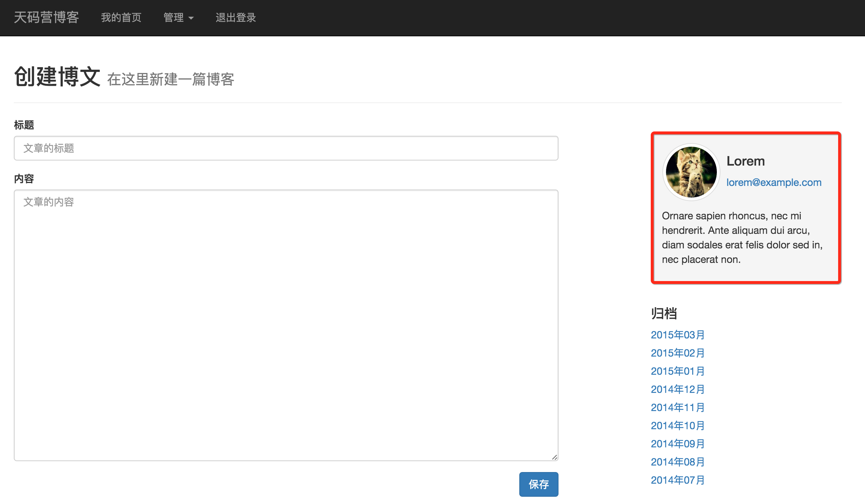This screenshot has height=504, width=865.
Task: Open archive for 2015年03月
Action: [x=677, y=335]
